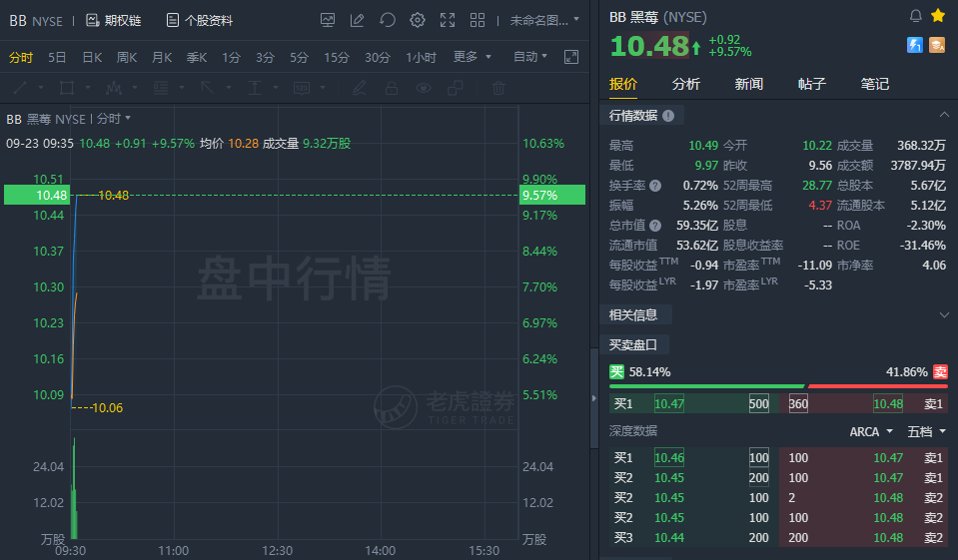The width and height of the screenshot is (958, 560).
Task: Switch to the 帖子 tab
Action: 812,84
